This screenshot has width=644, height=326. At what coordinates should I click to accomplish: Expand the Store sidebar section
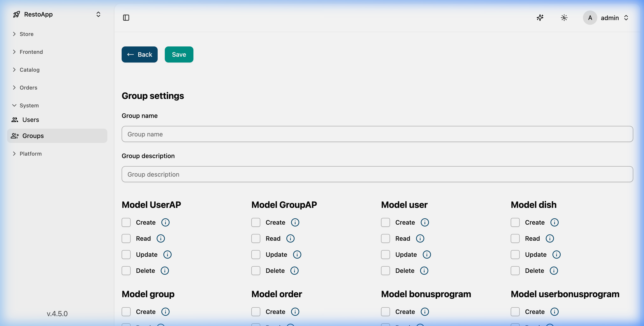(x=26, y=34)
